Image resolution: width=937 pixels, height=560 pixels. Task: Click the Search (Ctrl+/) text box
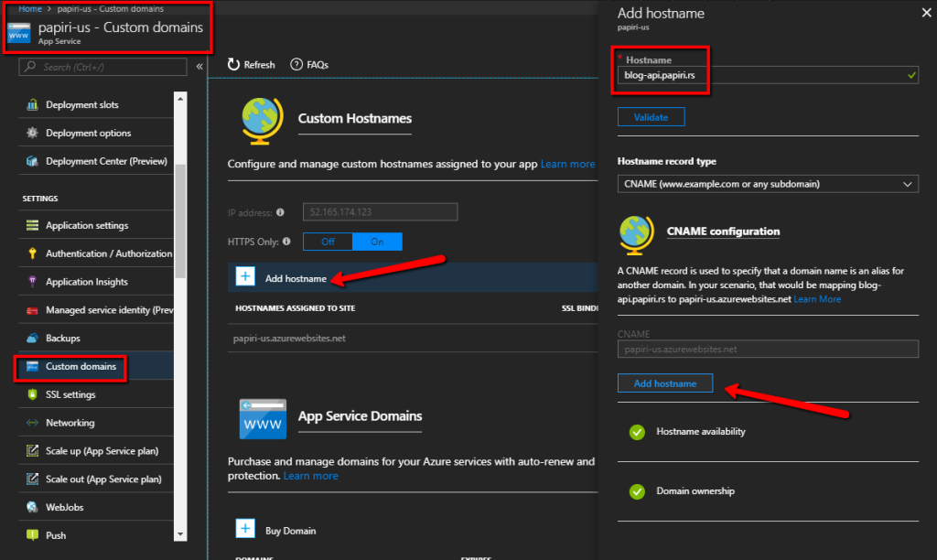click(x=102, y=67)
